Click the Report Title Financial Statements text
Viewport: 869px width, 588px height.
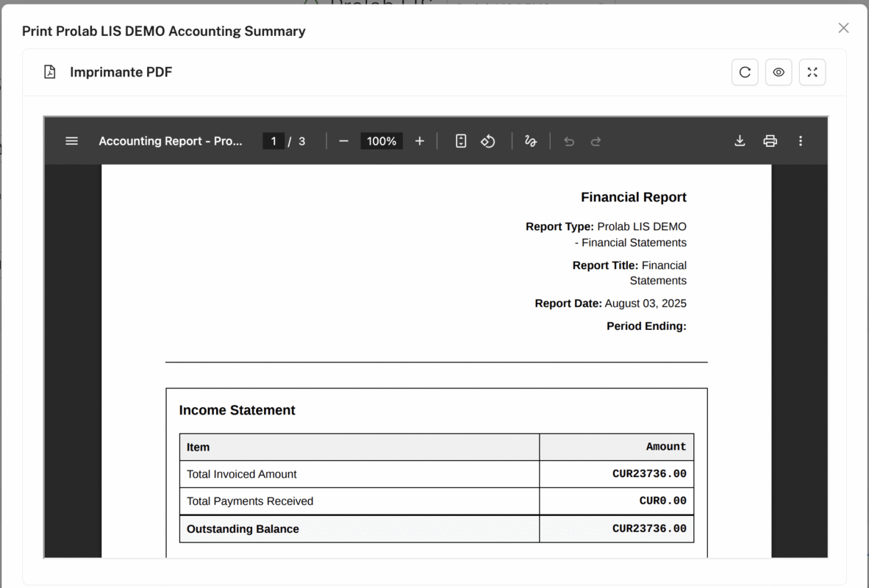[629, 273]
